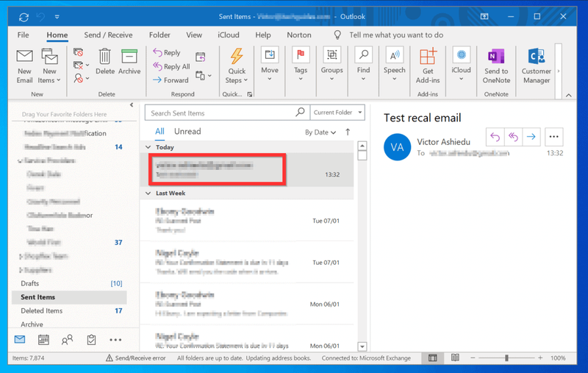Open the Move dropdown

[270, 64]
